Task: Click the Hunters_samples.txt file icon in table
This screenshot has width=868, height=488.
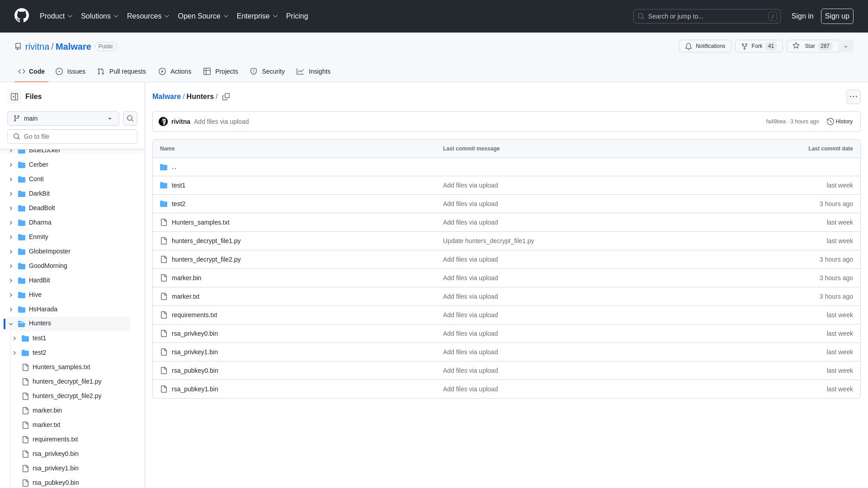Action: (x=164, y=222)
